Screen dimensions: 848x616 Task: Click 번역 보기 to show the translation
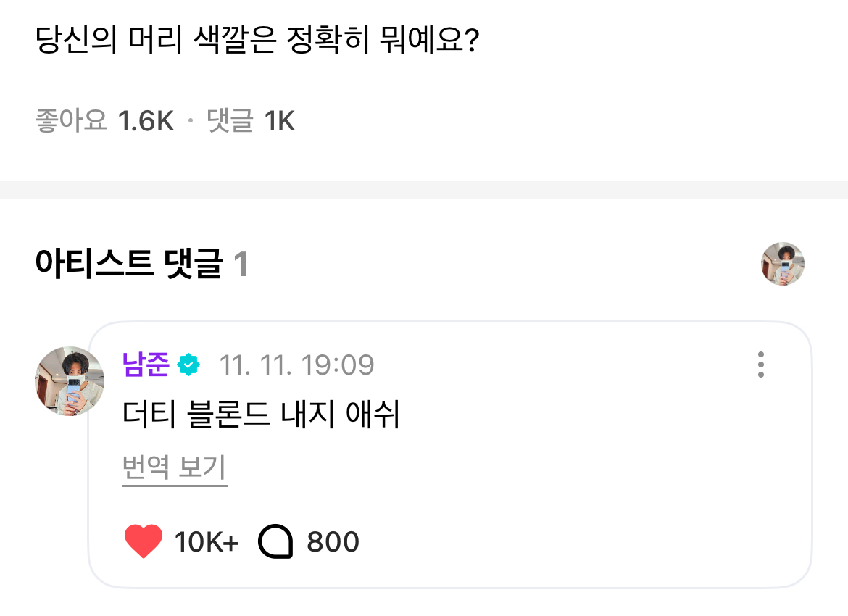point(174,468)
